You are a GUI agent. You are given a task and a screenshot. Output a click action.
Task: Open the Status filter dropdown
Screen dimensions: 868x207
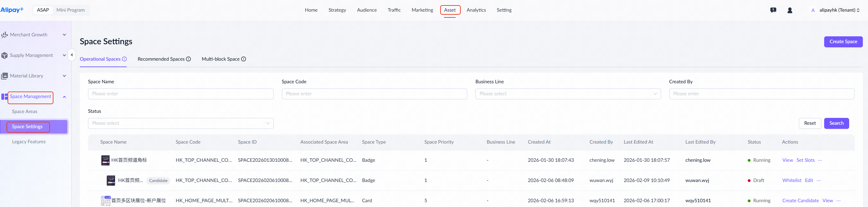coord(181,123)
